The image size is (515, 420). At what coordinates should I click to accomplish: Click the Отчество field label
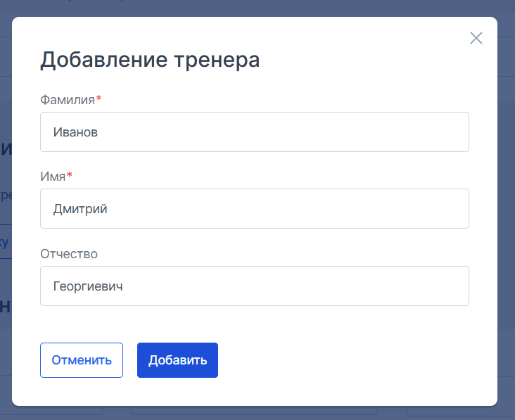pos(69,254)
